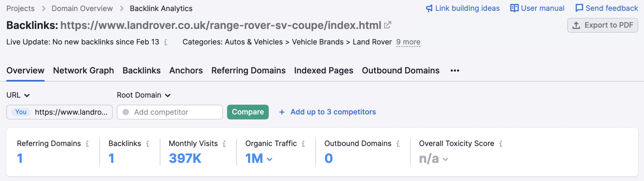Click info icon beside Backlinks metric

[148, 144]
